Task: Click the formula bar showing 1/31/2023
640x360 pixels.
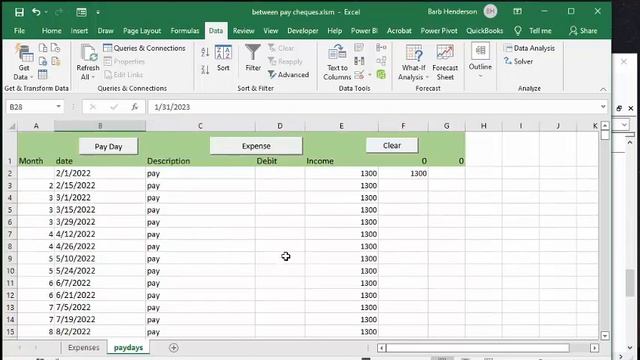Action: (x=373, y=107)
